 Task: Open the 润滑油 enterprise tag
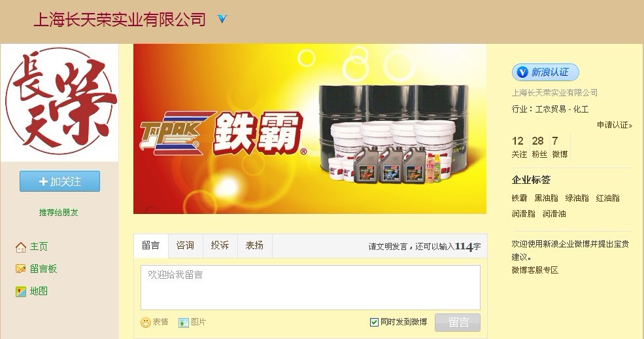coord(554,213)
